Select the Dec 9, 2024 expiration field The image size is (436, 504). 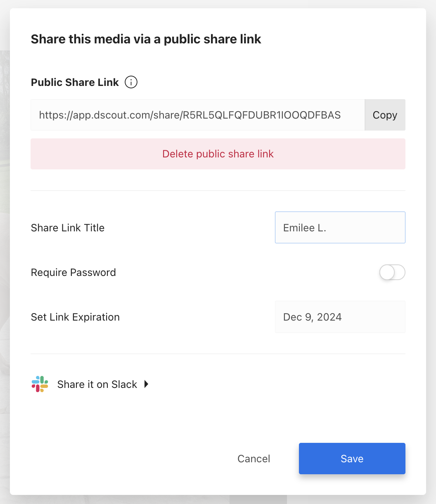340,317
